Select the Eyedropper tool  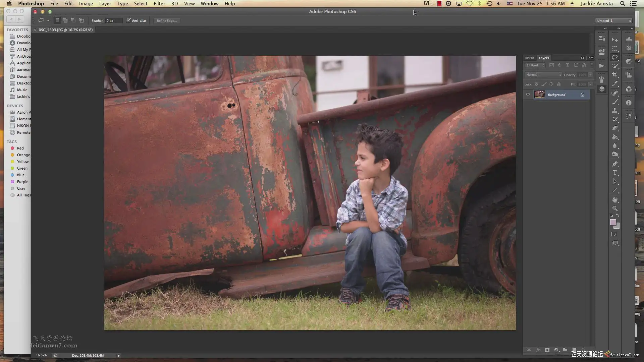(614, 83)
